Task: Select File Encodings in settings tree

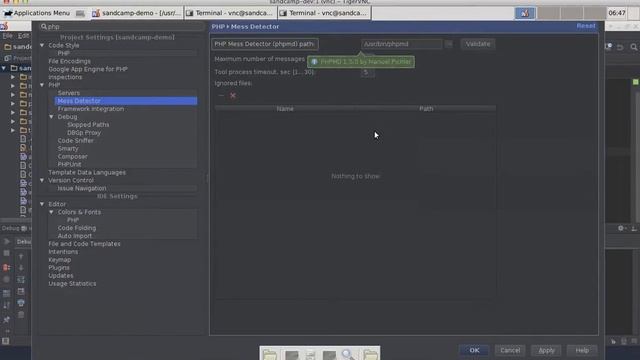Action: [x=69, y=61]
